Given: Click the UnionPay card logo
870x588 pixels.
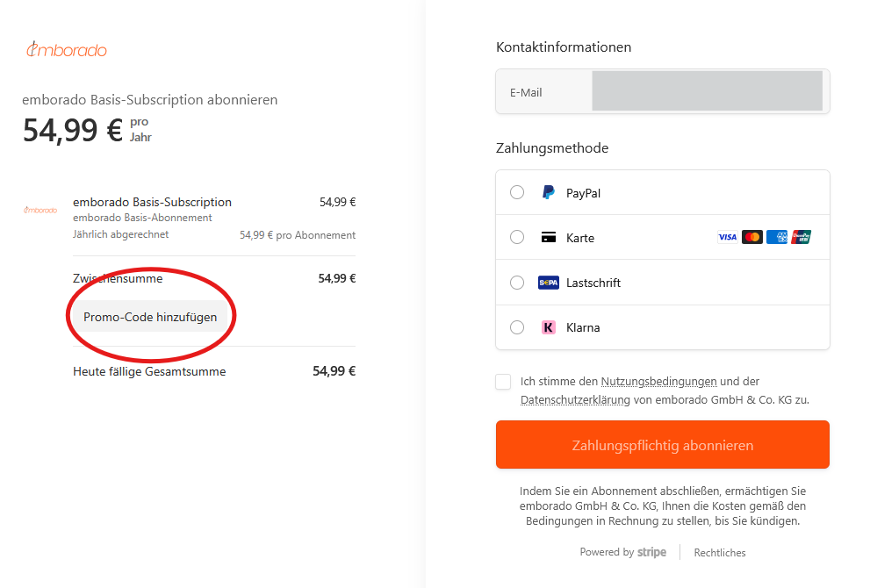Looking at the screenshot, I should pos(801,237).
